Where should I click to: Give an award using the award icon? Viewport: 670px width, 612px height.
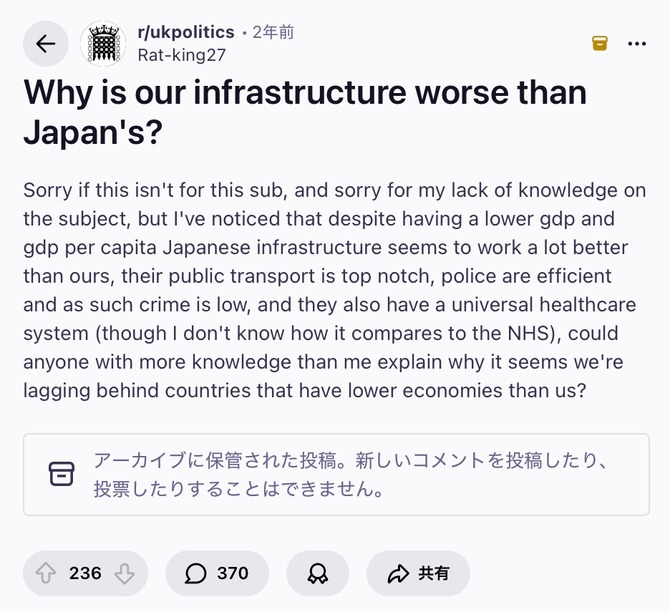(x=318, y=573)
